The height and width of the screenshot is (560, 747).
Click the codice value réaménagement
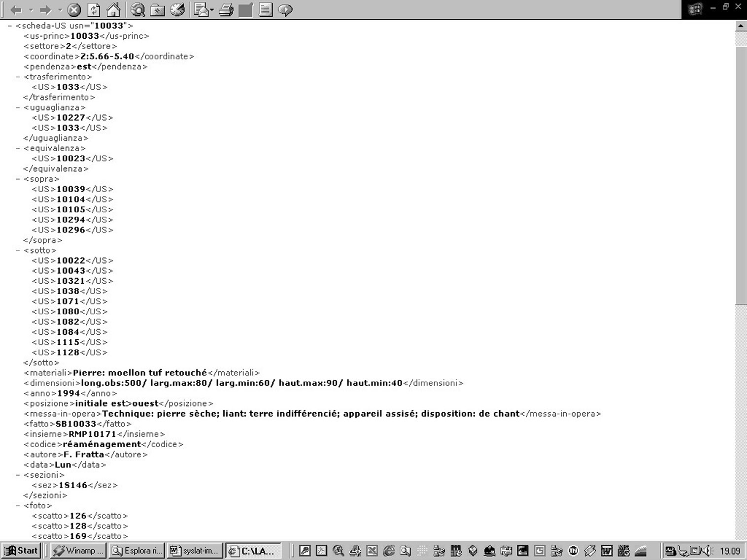point(102,444)
